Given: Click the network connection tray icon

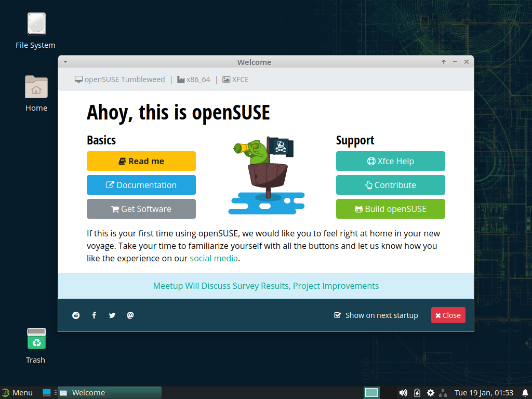Looking at the screenshot, I should (x=443, y=393).
